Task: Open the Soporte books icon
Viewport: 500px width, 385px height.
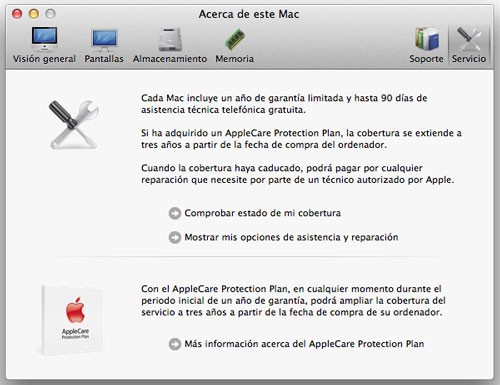Action: [427, 39]
